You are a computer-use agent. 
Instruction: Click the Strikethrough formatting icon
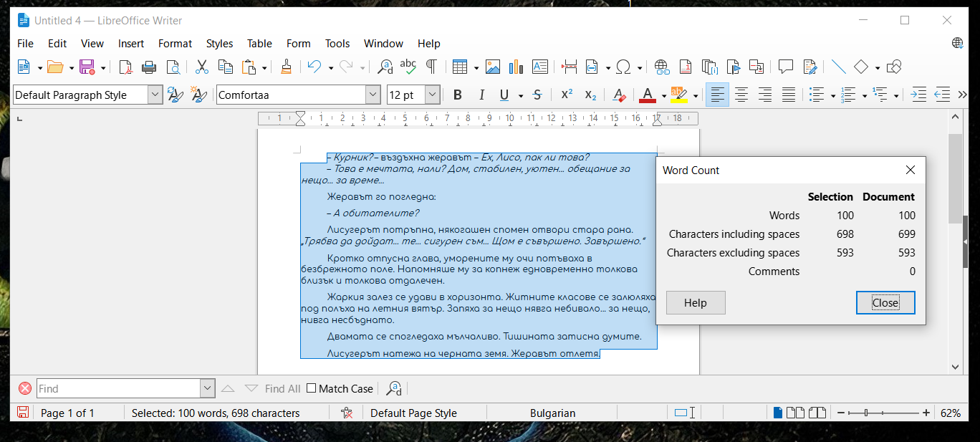(537, 95)
